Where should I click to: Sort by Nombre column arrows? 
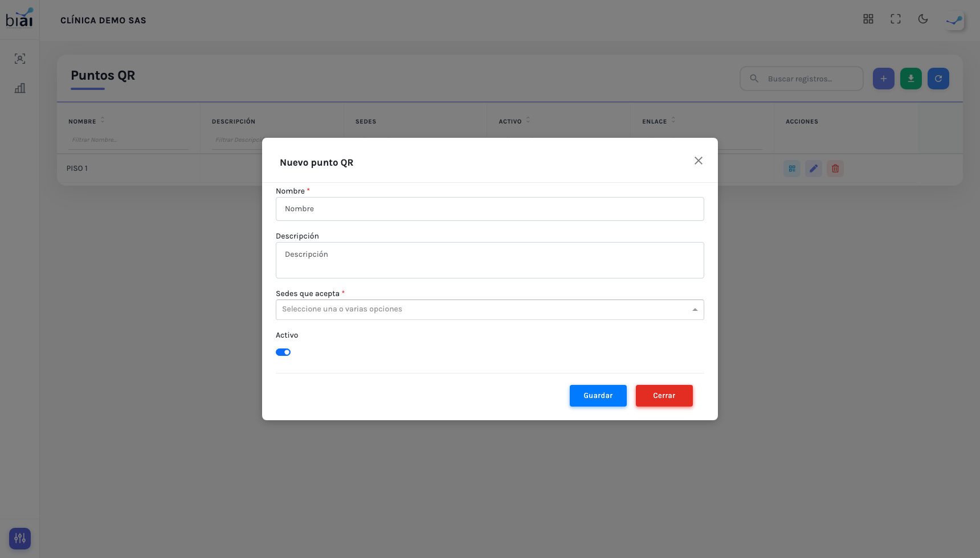tap(103, 120)
